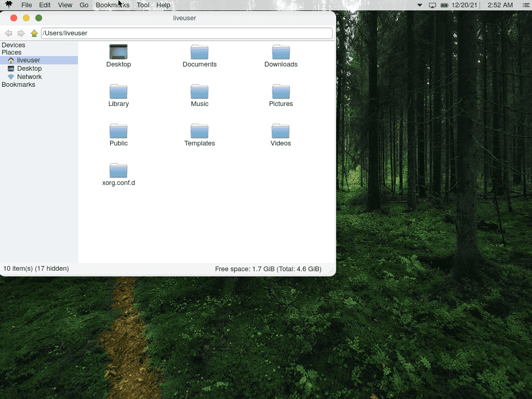Open the hamburger menu at top right
Viewport: 532px width, 399px height.
pyautogui.click(x=526, y=5)
